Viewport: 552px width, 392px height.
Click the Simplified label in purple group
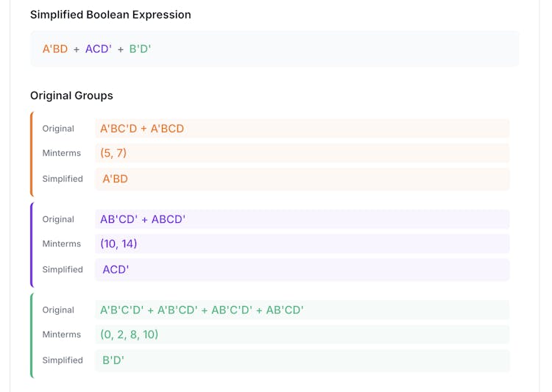tap(63, 269)
